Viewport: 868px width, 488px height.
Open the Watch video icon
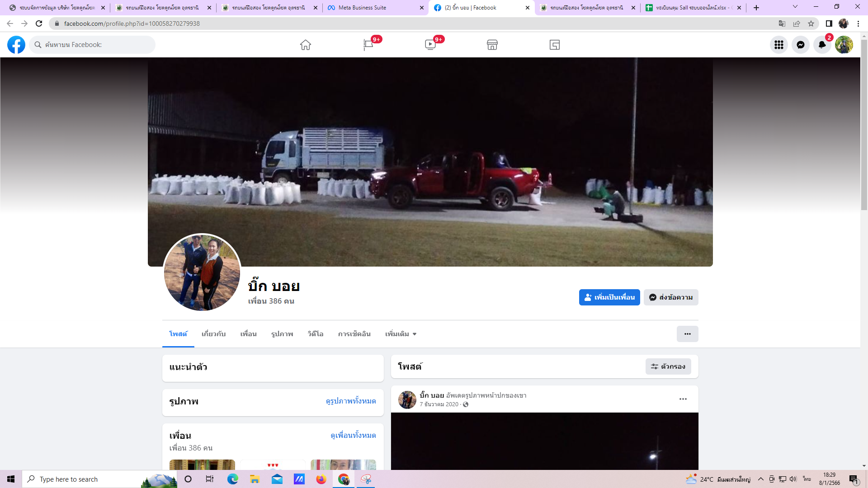pyautogui.click(x=430, y=45)
